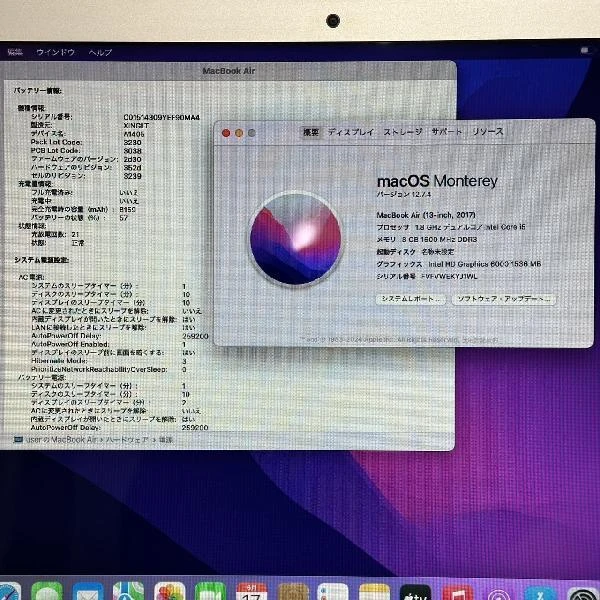Select the バッテリー電源 heading
600x600 pixels.
point(42,377)
